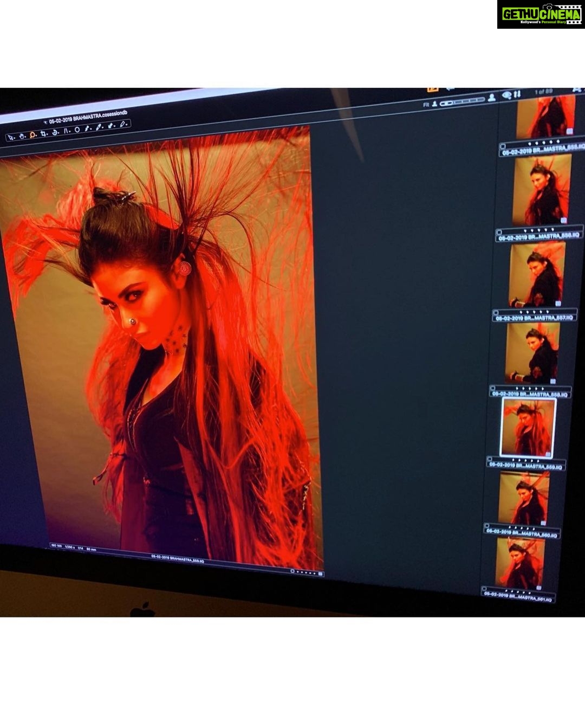Select the Keystone cursor tool
Screen dimensions: 585x728
click(67, 131)
